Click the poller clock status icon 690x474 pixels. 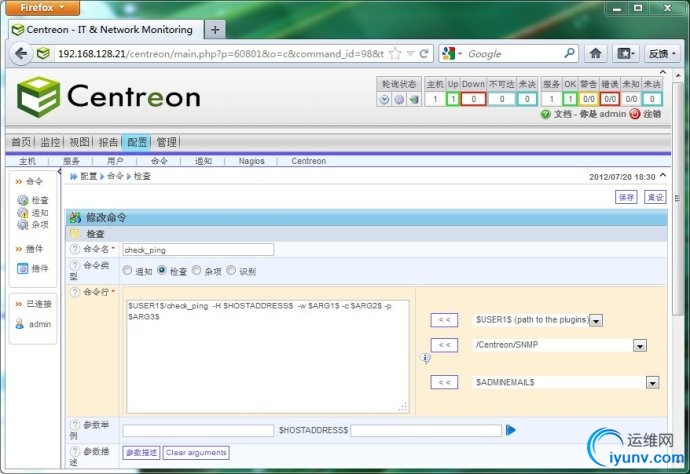coord(384,99)
